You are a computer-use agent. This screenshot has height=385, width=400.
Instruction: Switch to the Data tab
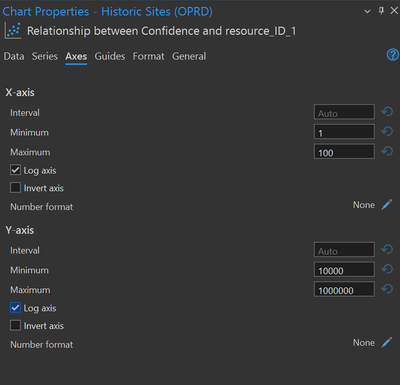coord(14,56)
